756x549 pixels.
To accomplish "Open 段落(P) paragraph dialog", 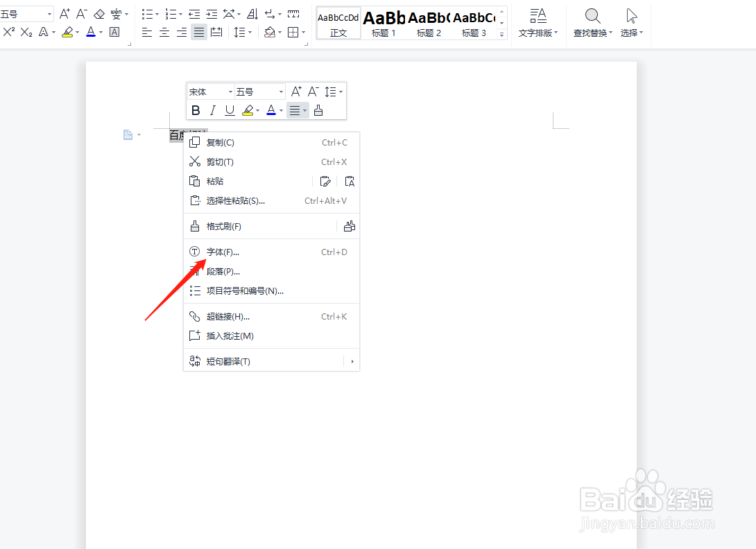I will [x=271, y=271].
